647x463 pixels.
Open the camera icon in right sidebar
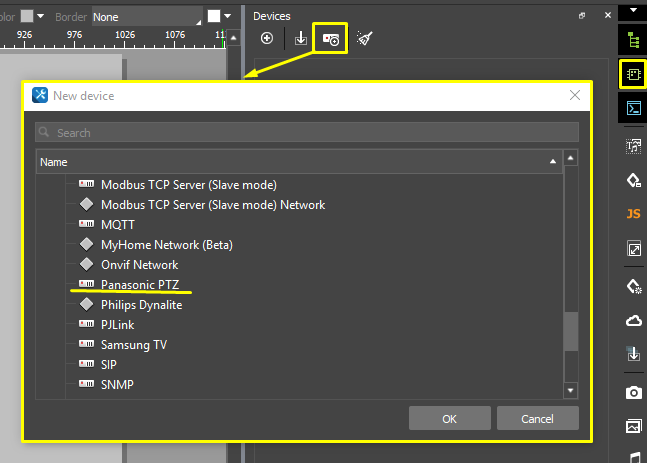pyautogui.click(x=632, y=392)
